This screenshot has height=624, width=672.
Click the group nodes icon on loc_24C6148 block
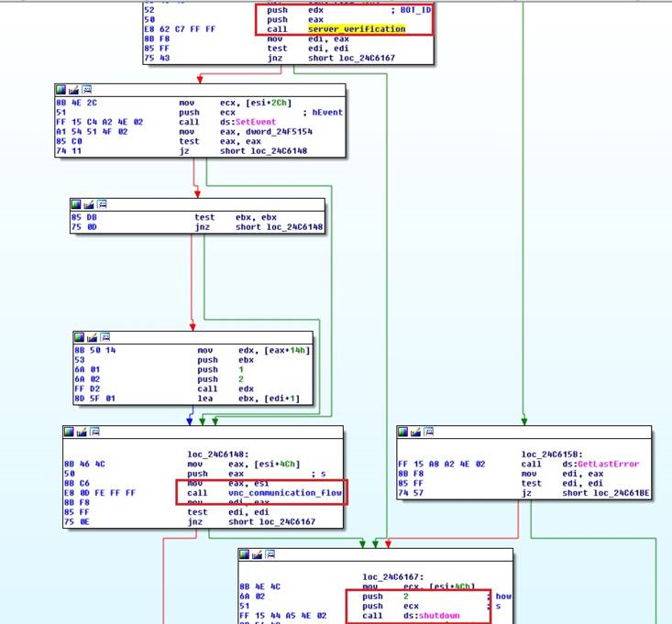(x=92, y=432)
